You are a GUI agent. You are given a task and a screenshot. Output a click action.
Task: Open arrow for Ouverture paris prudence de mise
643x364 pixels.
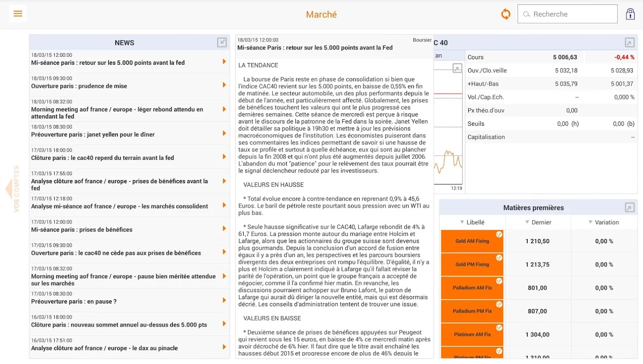pyautogui.click(x=224, y=85)
